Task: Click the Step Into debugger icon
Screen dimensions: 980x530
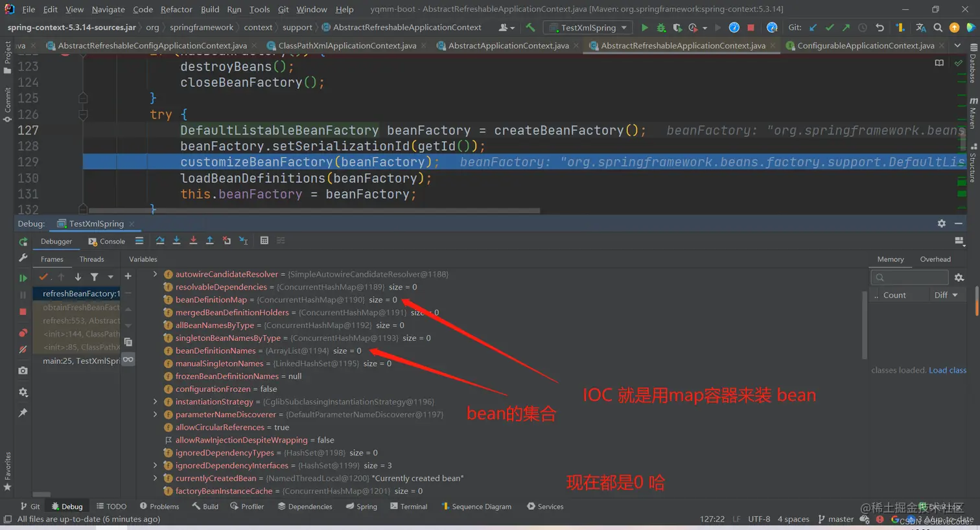Action: point(176,240)
